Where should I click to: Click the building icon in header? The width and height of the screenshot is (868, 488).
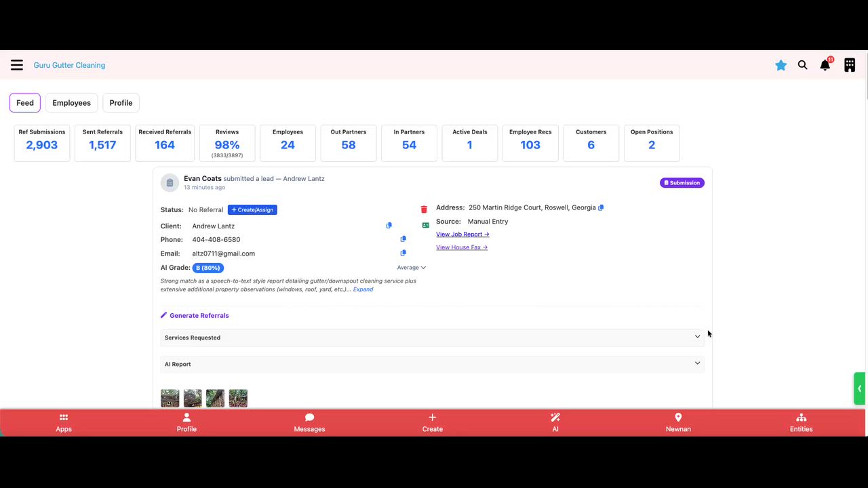[850, 65]
